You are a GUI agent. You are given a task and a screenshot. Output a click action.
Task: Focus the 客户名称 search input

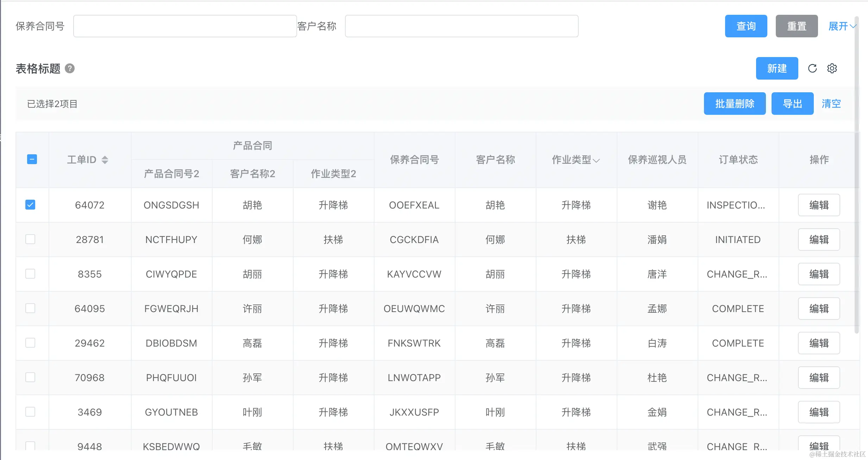(x=461, y=26)
